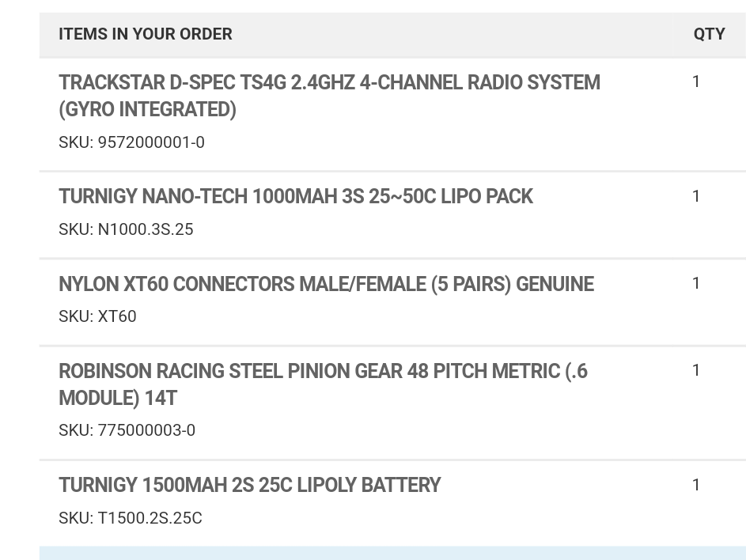Click the Module) 14T title line
This screenshot has width=746, height=560.
coord(118,398)
